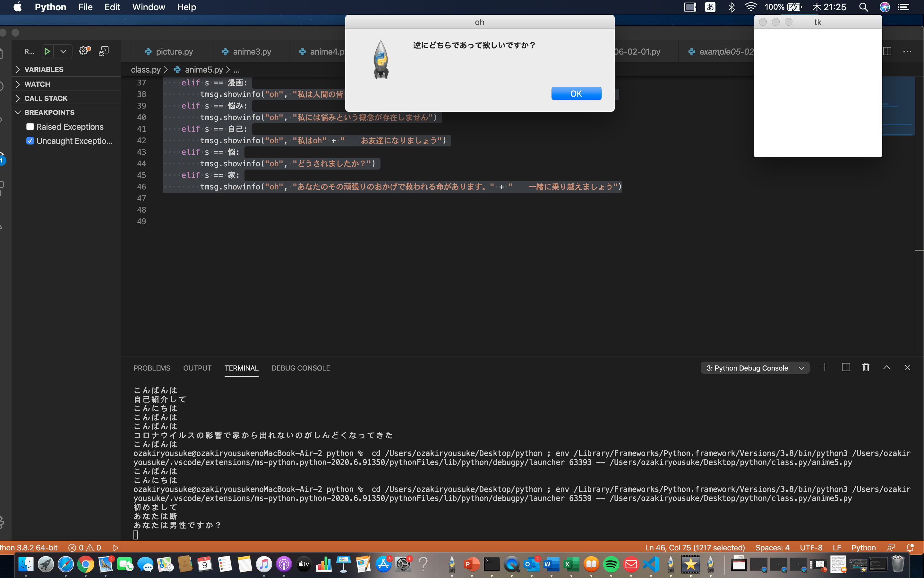Switch to the PROBLEMS panel tab

click(x=152, y=368)
